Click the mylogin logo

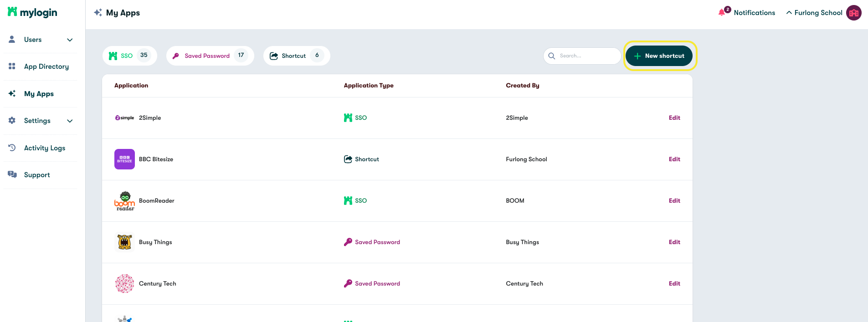[32, 12]
